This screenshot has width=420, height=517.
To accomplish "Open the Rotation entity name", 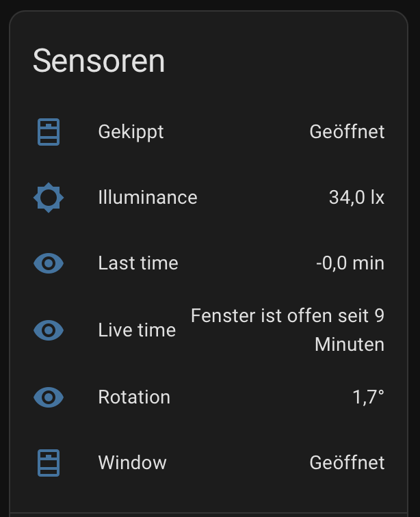I will click(x=134, y=397).
